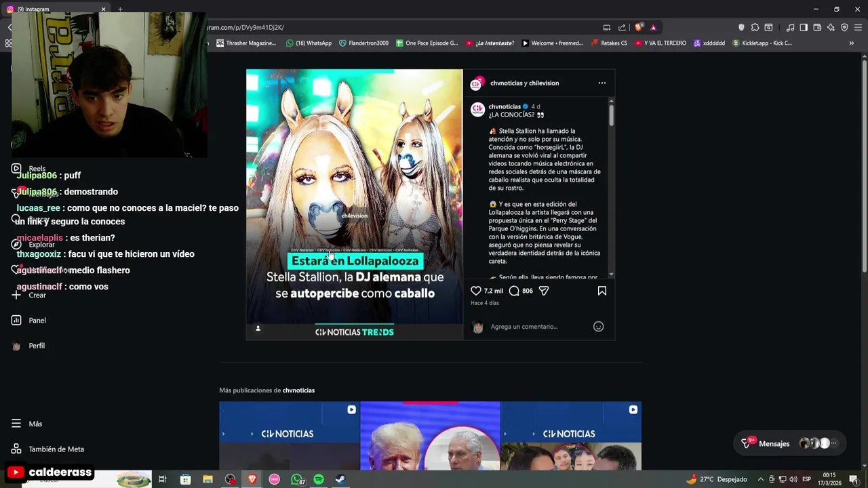The height and width of the screenshot is (488, 868).
Task: Open osu! from the taskbar
Action: coord(274,479)
